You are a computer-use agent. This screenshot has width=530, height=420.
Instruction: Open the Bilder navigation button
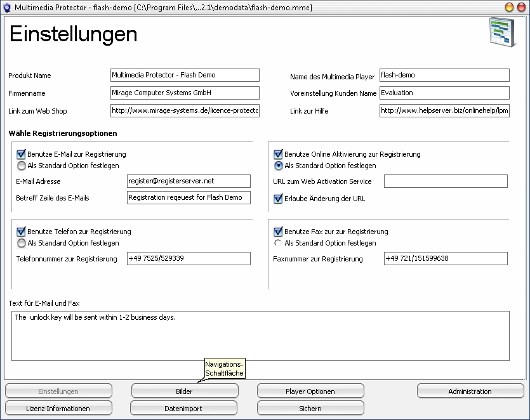click(x=183, y=391)
